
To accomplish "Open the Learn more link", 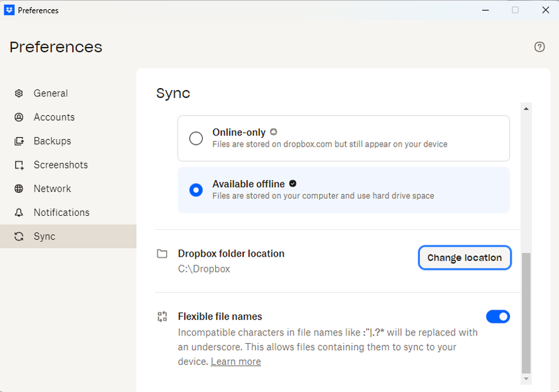I will pos(235,361).
